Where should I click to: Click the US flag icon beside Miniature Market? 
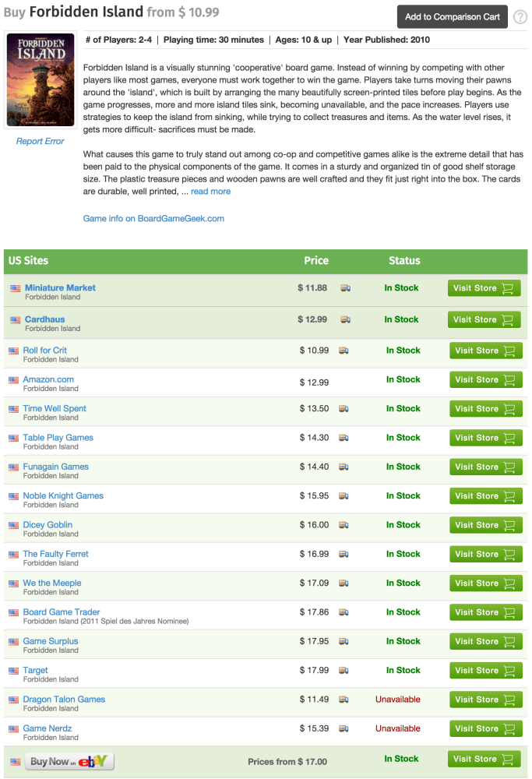(x=16, y=289)
